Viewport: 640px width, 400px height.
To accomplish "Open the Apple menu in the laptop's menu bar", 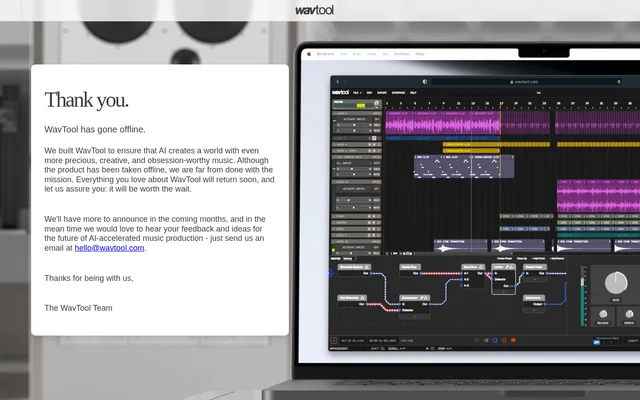I will click(309, 53).
